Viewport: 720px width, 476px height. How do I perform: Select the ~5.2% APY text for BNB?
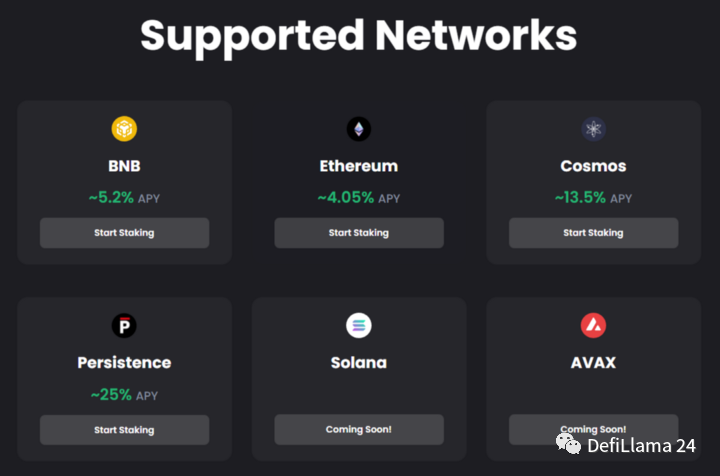pyautogui.click(x=124, y=198)
